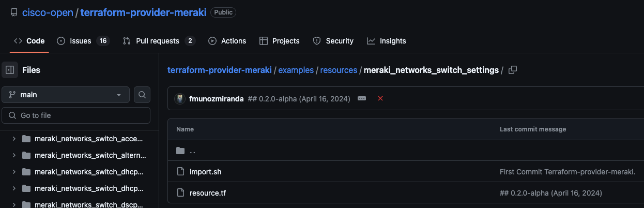The height and width of the screenshot is (208, 644).
Task: Open the Insights tab
Action: pyautogui.click(x=387, y=41)
